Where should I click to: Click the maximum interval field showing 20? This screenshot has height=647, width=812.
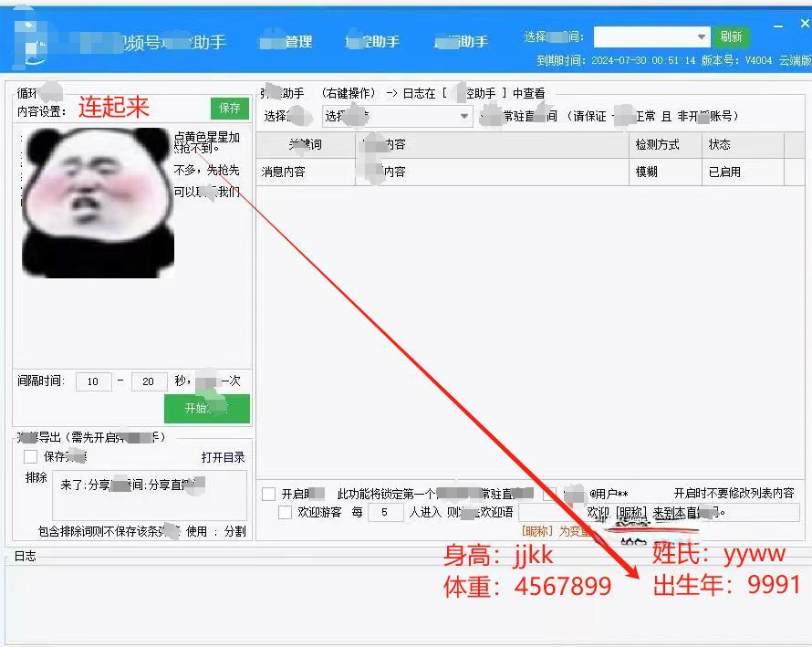click(x=149, y=381)
